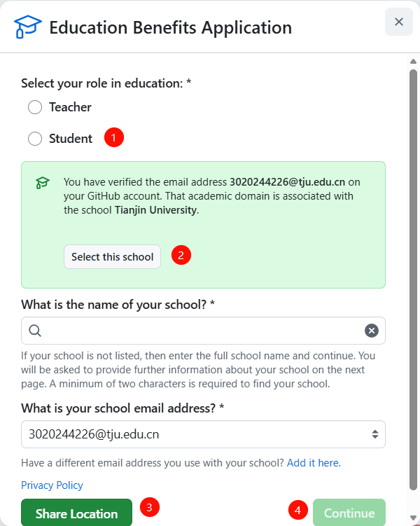Click the magnifier icon in school search
The image size is (420, 526).
tap(35, 331)
